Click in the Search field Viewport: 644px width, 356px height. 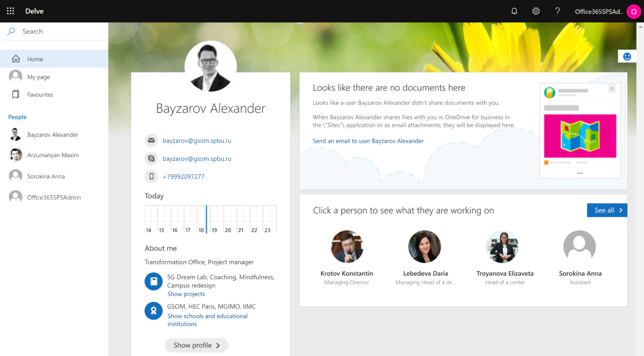[59, 32]
